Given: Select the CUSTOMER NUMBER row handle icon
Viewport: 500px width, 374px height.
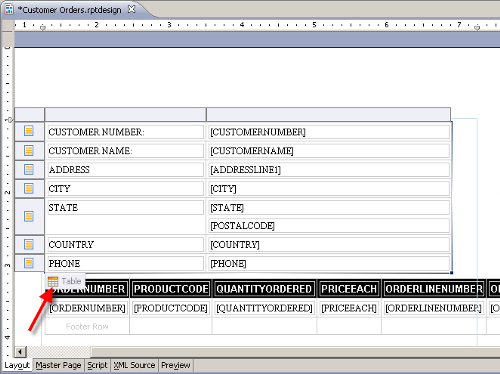Looking at the screenshot, I should 29,131.
